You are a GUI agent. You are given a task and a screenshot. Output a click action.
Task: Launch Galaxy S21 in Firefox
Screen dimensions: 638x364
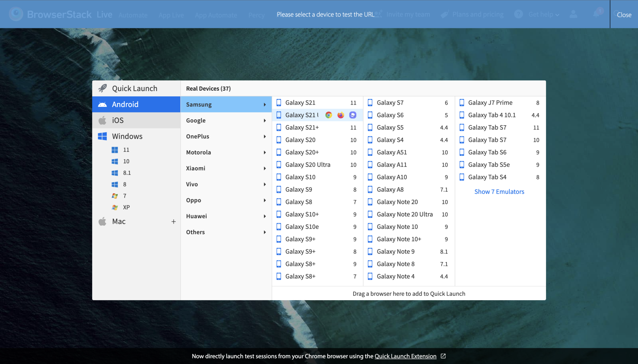click(x=340, y=115)
